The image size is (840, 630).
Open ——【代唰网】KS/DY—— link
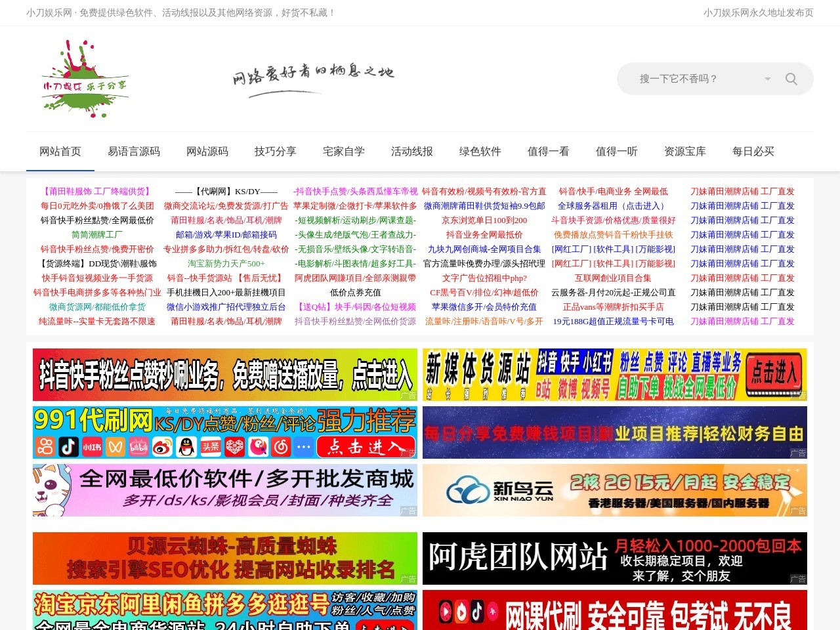(226, 192)
